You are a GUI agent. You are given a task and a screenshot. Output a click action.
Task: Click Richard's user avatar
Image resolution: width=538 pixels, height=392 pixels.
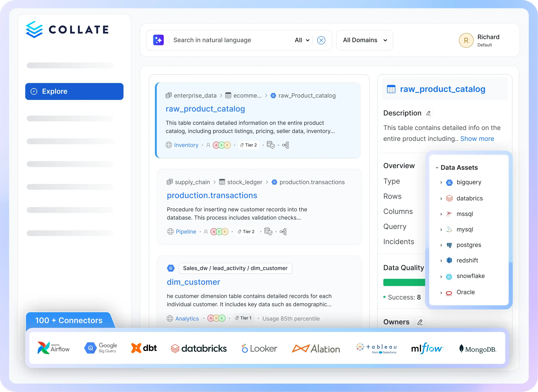(x=466, y=40)
